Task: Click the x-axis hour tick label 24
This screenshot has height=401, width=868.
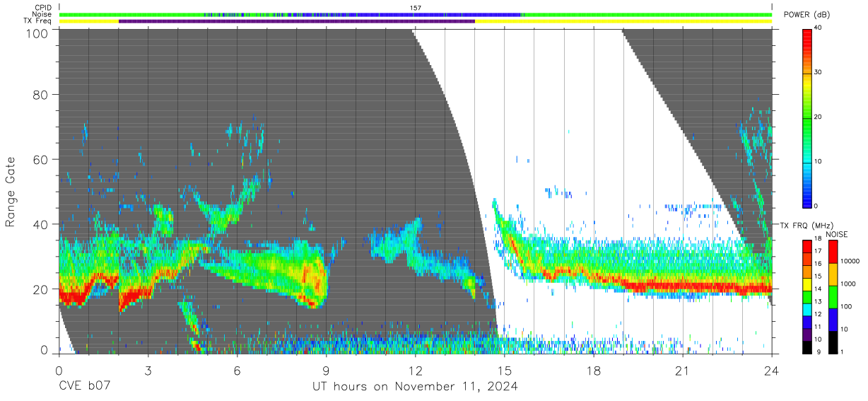Action: click(771, 370)
